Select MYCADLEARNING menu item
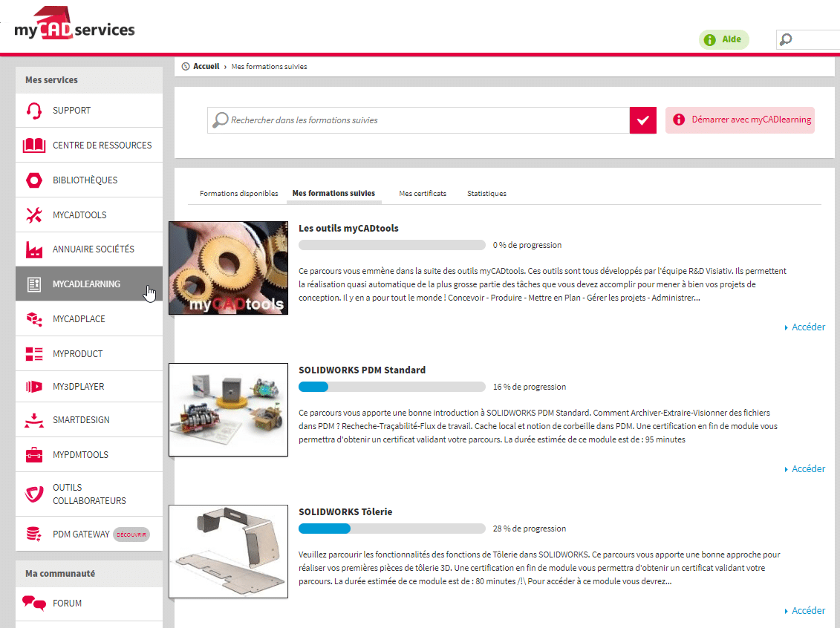Image resolution: width=840 pixels, height=628 pixels. pos(89,284)
